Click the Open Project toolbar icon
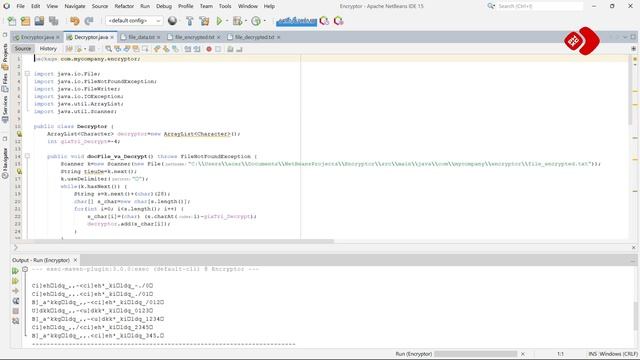The height and width of the screenshot is (360, 640). point(39,21)
